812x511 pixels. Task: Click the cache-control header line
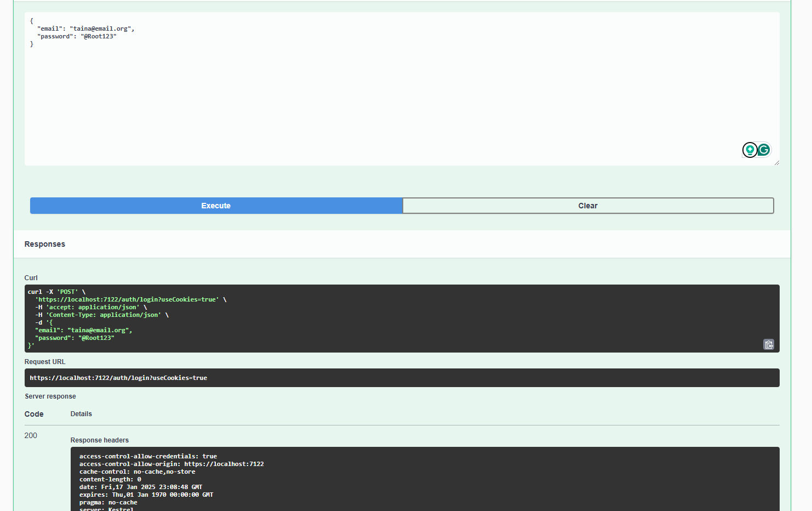point(137,472)
